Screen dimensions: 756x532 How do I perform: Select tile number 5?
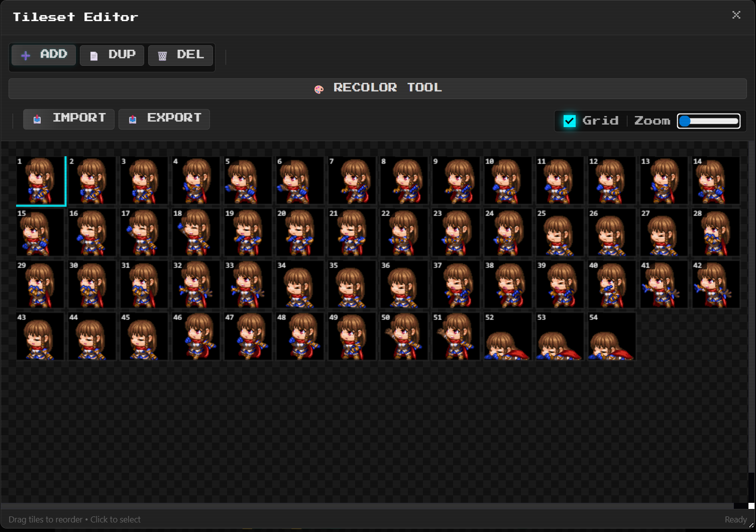coord(248,181)
